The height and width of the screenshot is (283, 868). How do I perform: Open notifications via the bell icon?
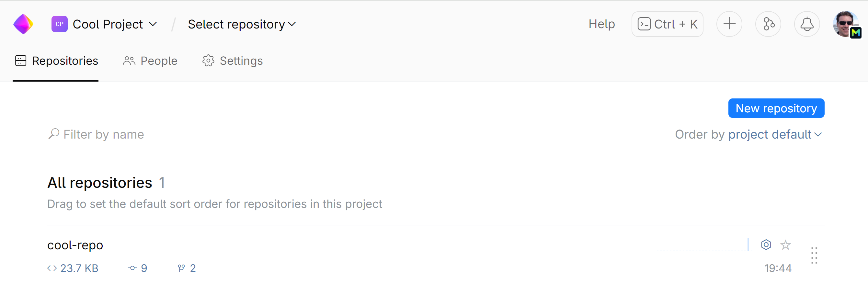(807, 24)
